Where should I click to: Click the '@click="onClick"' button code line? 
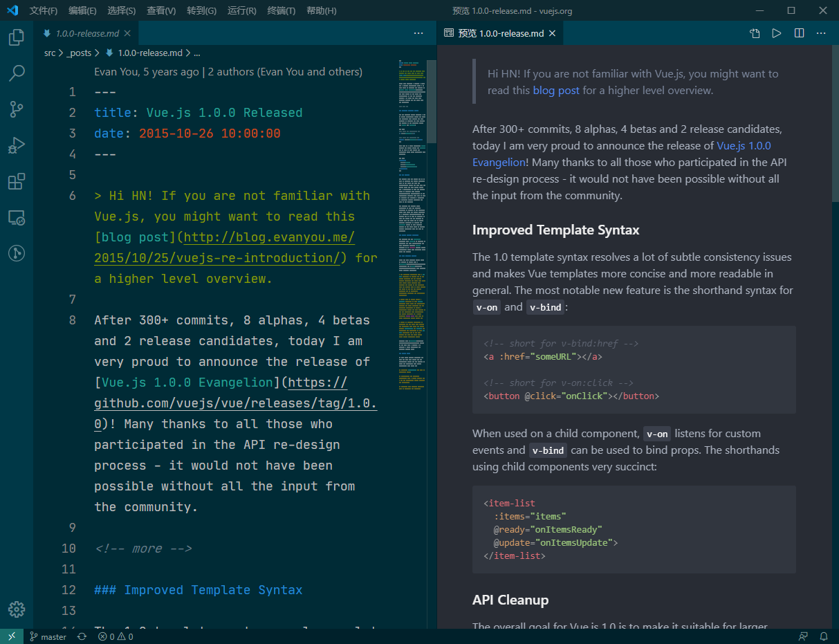coord(571,396)
